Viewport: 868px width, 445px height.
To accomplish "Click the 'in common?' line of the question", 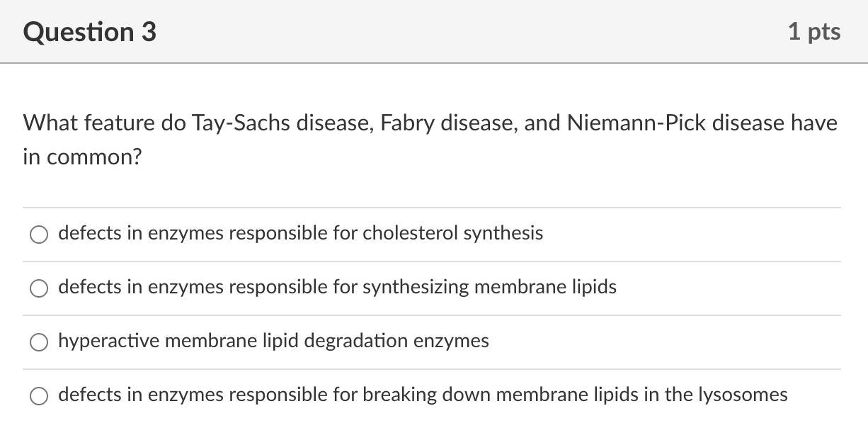I will click(82, 157).
